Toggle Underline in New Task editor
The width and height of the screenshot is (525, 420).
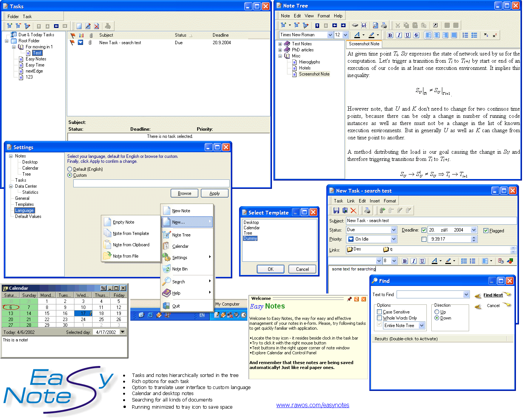point(422,261)
